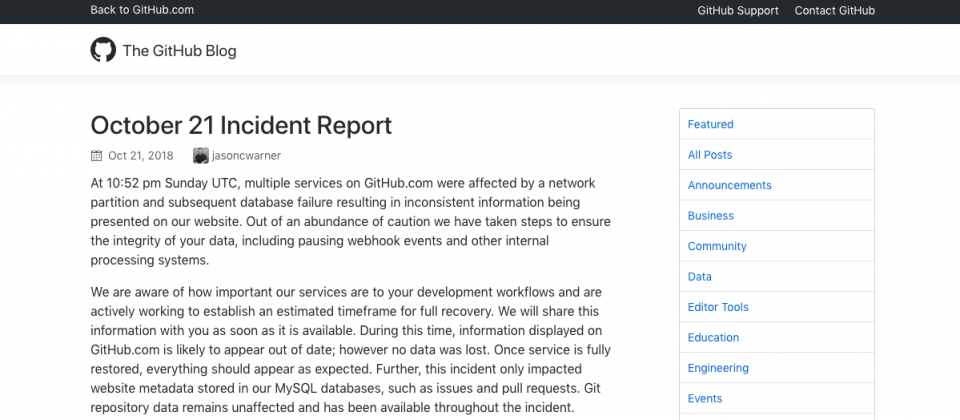
Task: Click the calendar icon beside Oct 21, 2018
Action: point(96,156)
